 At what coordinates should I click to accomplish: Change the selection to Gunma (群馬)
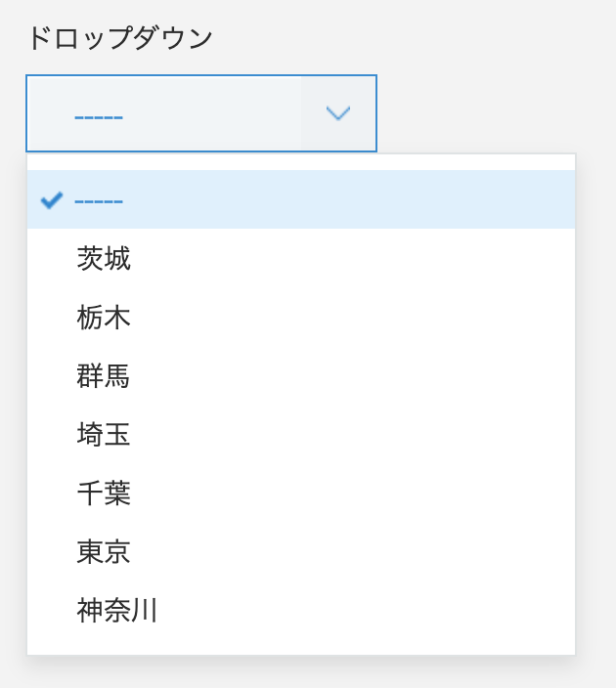click(104, 376)
